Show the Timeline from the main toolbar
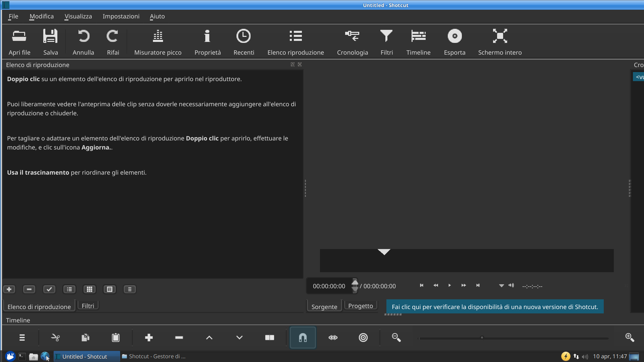The image size is (644, 362). pos(418,42)
